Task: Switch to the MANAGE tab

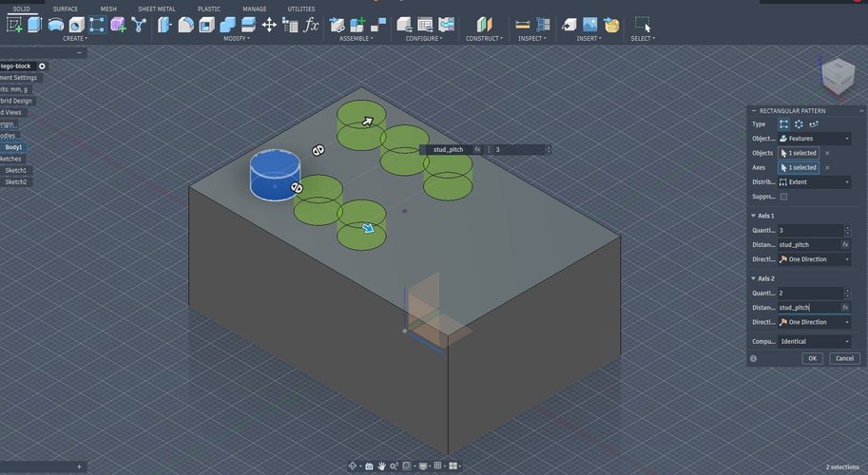Action: 254,9
